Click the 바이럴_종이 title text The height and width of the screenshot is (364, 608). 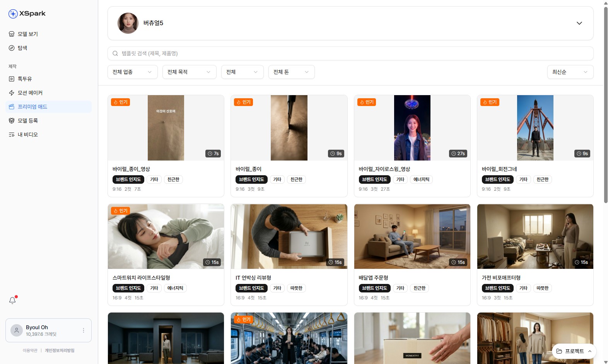pos(249,169)
